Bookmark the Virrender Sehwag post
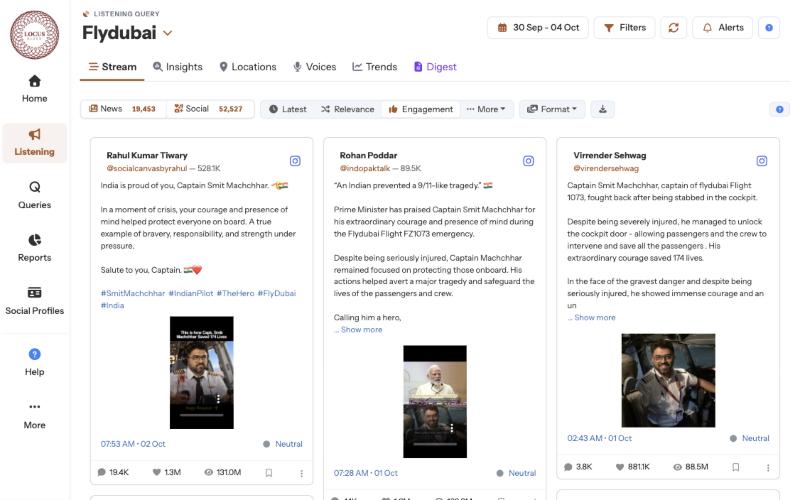Image resolution: width=800 pixels, height=500 pixels. 735,467
